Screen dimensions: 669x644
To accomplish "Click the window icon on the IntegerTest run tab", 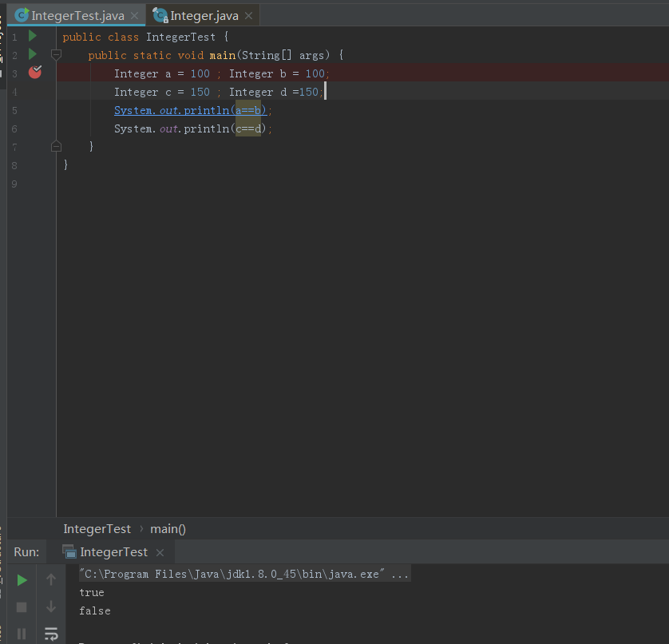I will (x=69, y=552).
